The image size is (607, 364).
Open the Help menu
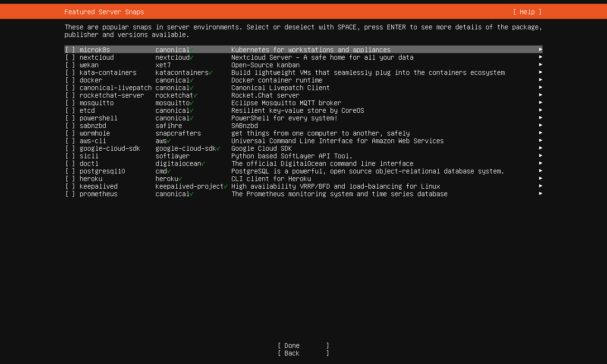(x=527, y=12)
